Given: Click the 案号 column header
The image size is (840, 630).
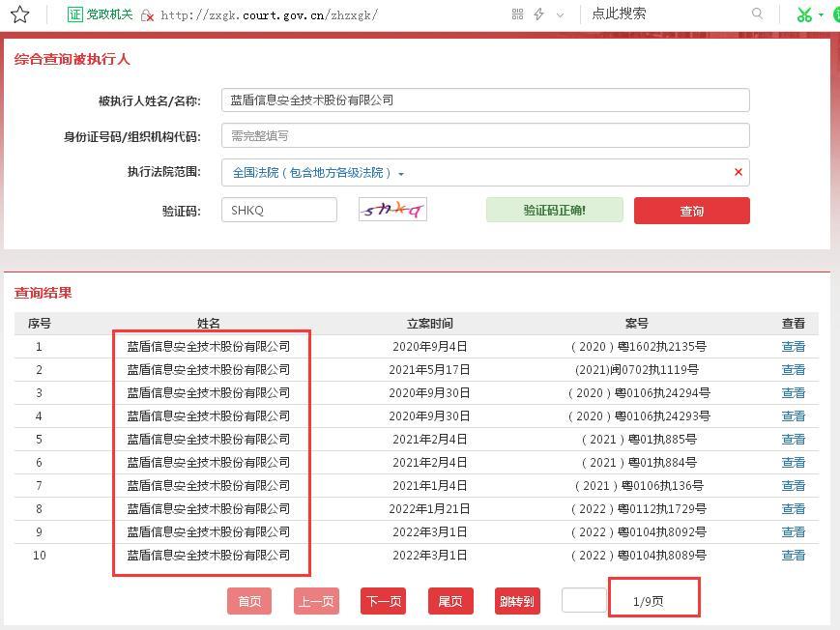Looking at the screenshot, I should [637, 323].
